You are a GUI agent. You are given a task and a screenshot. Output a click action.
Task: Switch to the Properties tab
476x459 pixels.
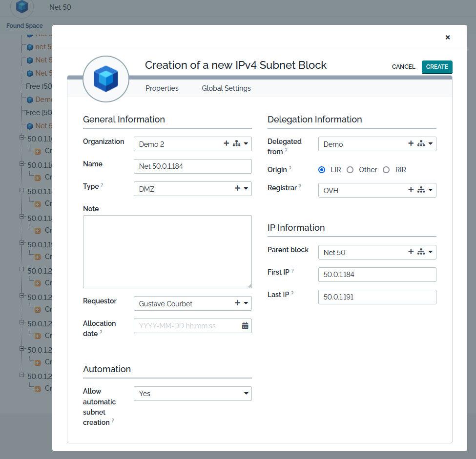point(162,88)
